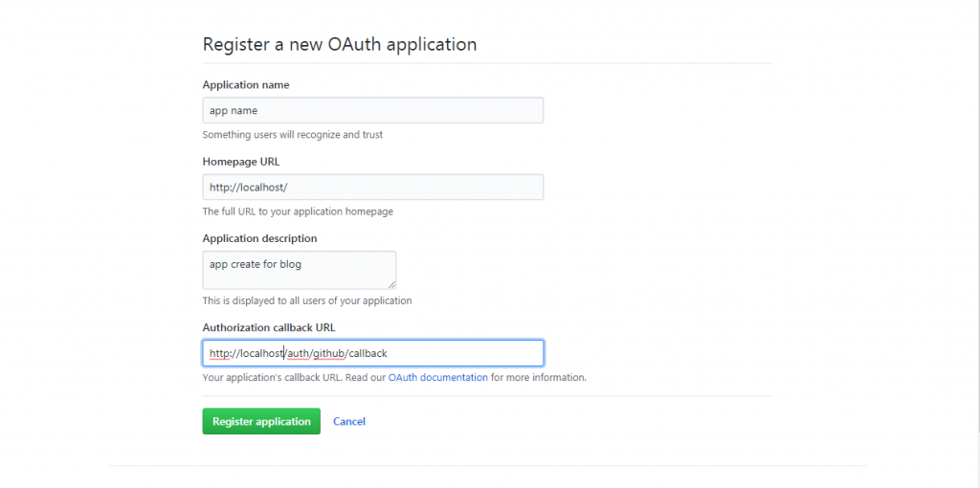Click the Application name input field
980x488 pixels.
click(372, 110)
